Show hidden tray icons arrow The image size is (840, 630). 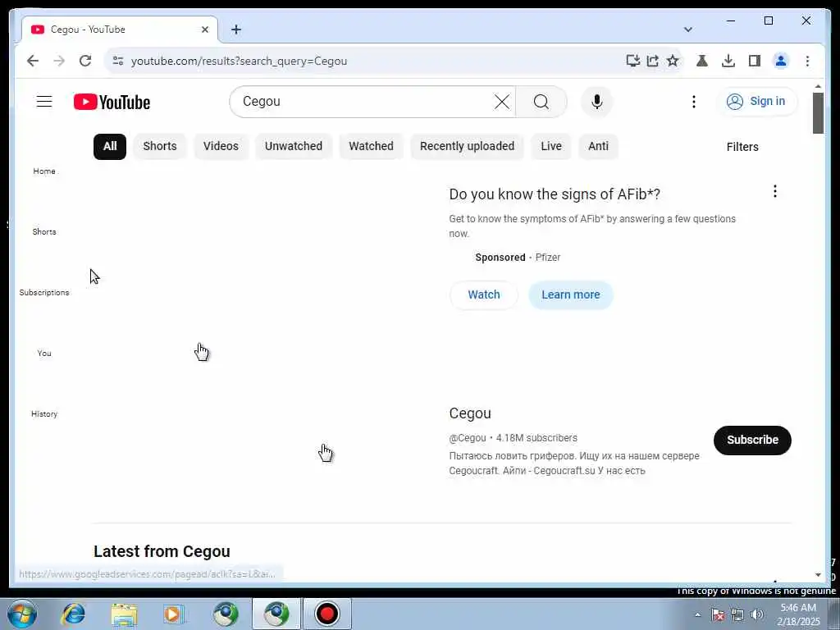697,615
